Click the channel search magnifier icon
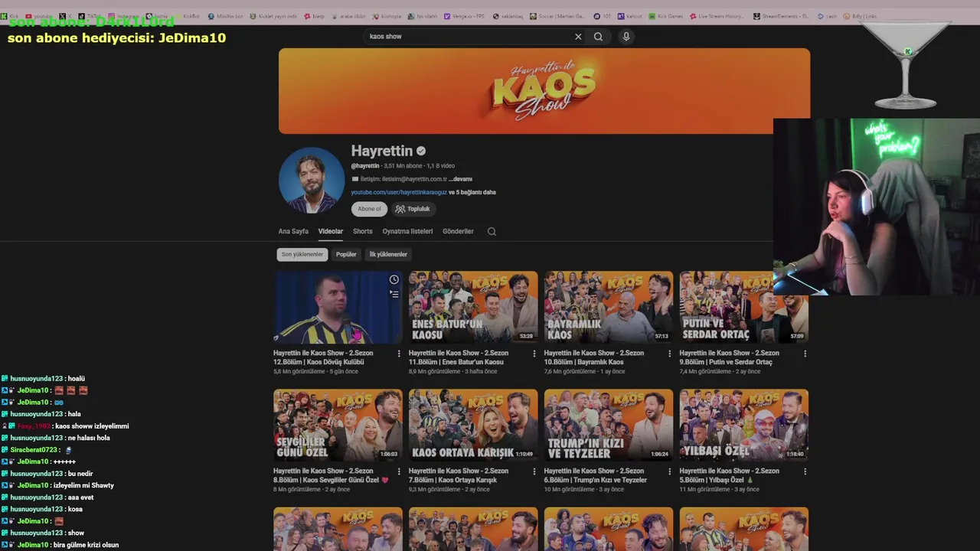 pos(492,231)
